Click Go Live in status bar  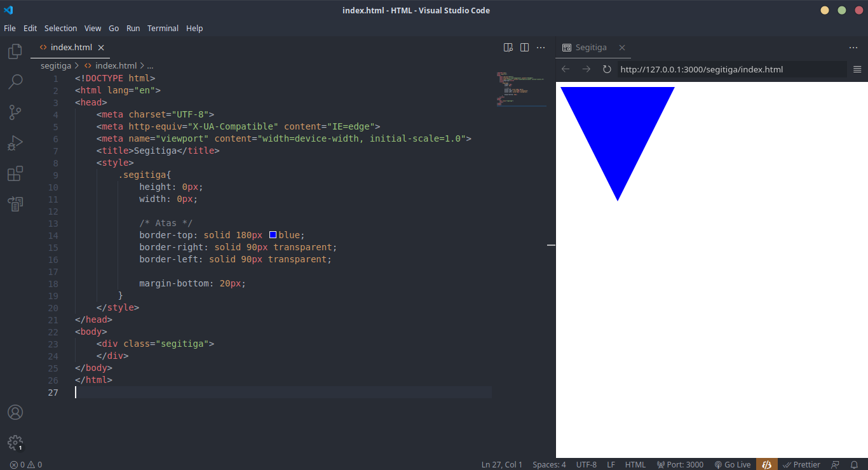click(x=733, y=465)
